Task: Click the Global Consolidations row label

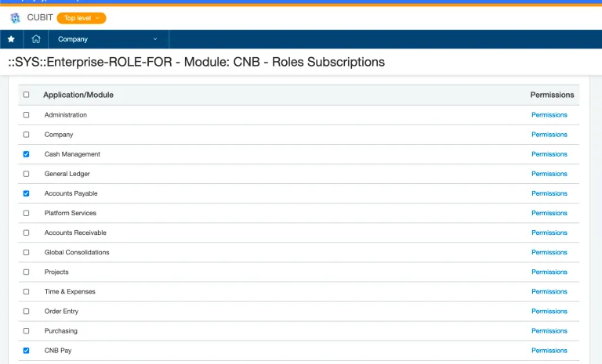Action: tap(77, 252)
